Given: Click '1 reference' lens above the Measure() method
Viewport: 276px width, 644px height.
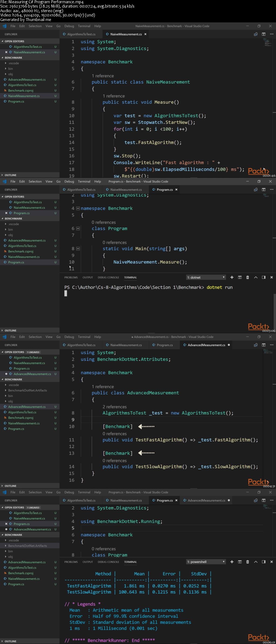Looking at the screenshot, I should [x=113, y=96].
